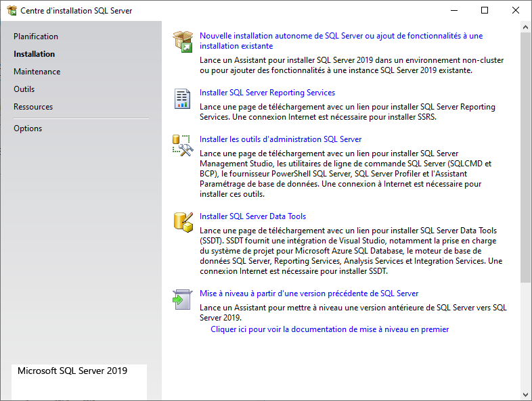Image resolution: width=532 pixels, height=401 pixels.
Task: Click the vertical scrollbar thumb
Action: (x=525, y=158)
